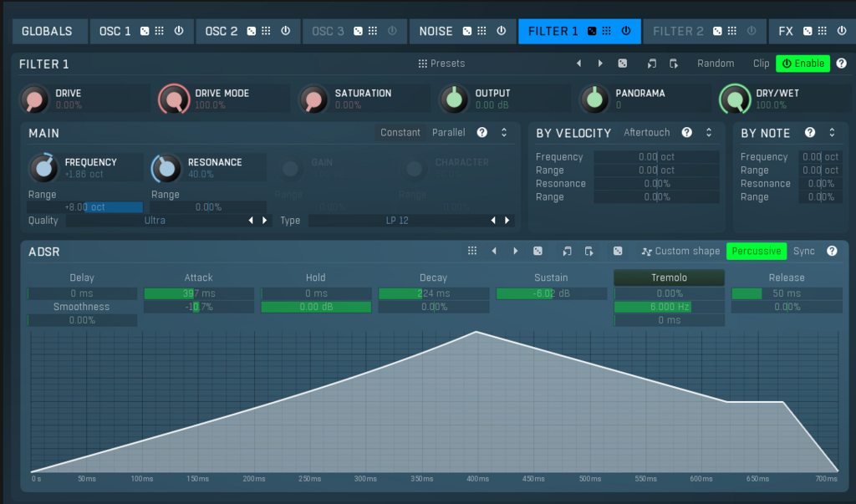Click the OSC 1 tab power icon
This screenshot has width=856, height=504.
pyautogui.click(x=179, y=31)
